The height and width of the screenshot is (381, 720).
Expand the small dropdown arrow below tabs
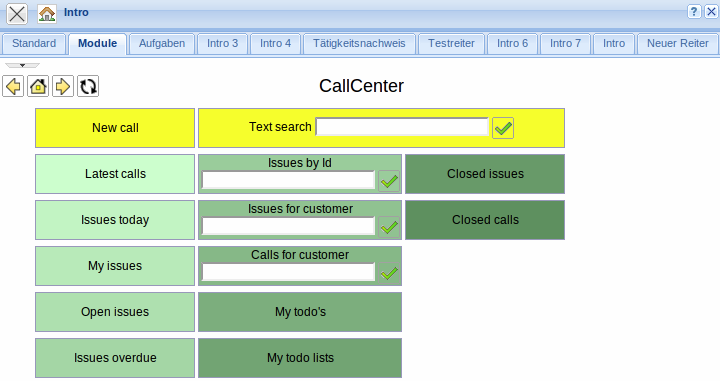point(22,65)
